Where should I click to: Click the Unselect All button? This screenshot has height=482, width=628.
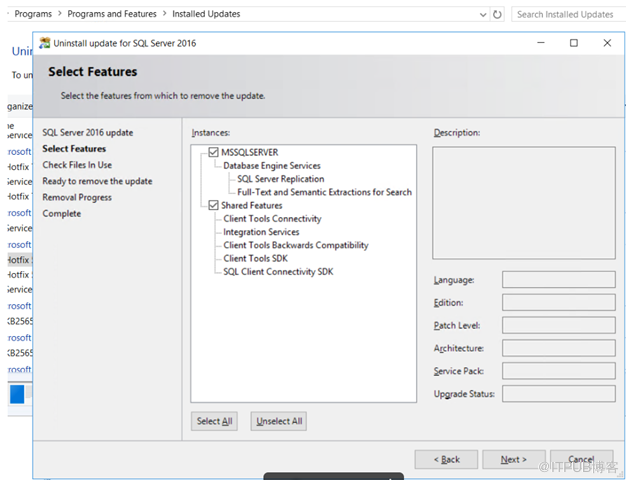(279, 421)
